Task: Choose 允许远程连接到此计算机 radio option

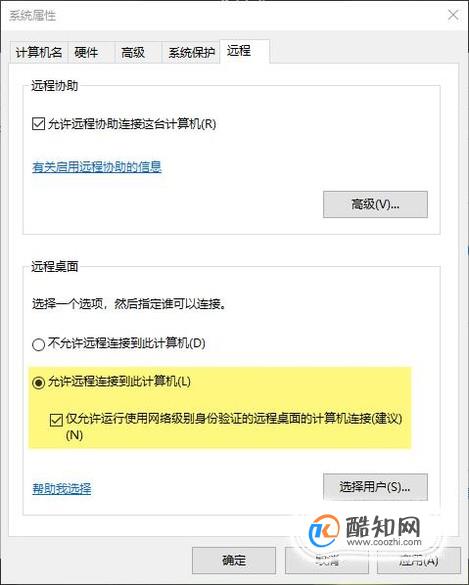Action: point(38,382)
